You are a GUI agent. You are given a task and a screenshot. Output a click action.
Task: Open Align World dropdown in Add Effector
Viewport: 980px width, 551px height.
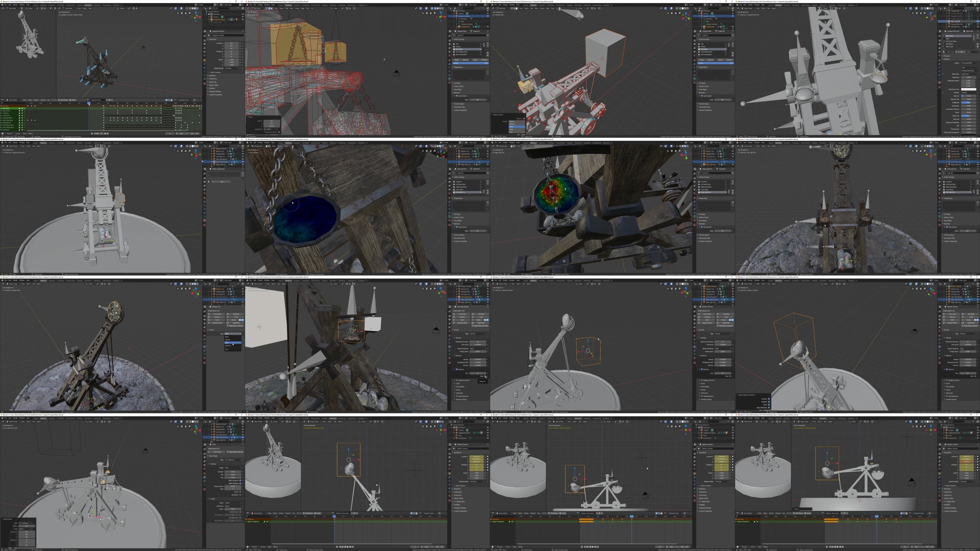25,529
